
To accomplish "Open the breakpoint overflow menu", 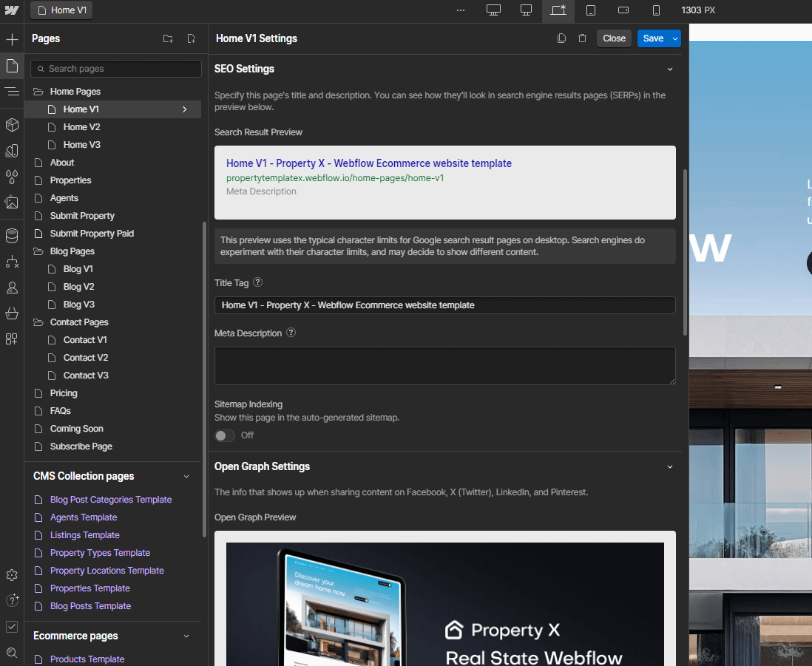I will click(x=461, y=11).
